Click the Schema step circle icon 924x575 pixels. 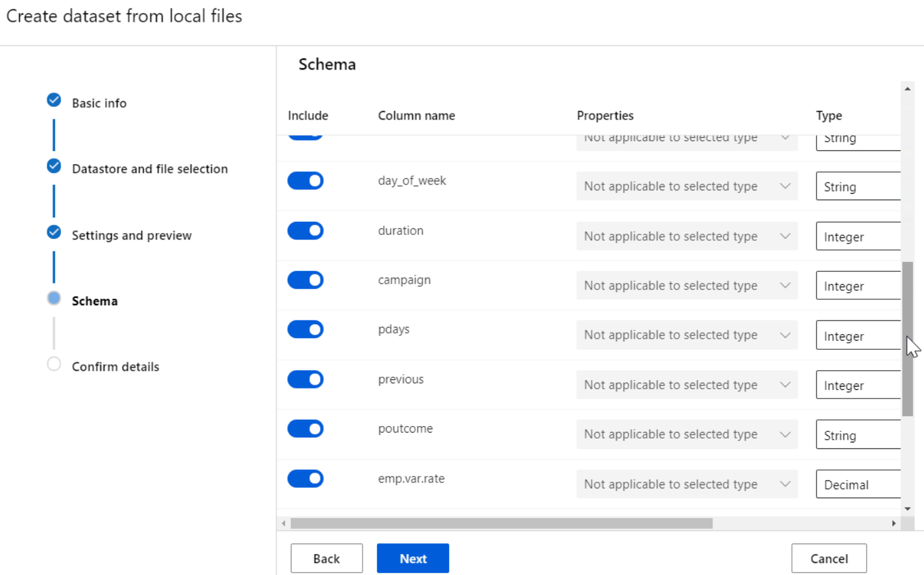(x=54, y=299)
